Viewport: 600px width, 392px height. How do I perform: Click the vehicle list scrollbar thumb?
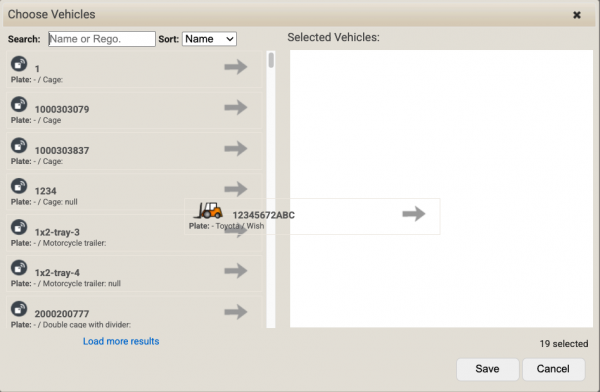(271, 60)
